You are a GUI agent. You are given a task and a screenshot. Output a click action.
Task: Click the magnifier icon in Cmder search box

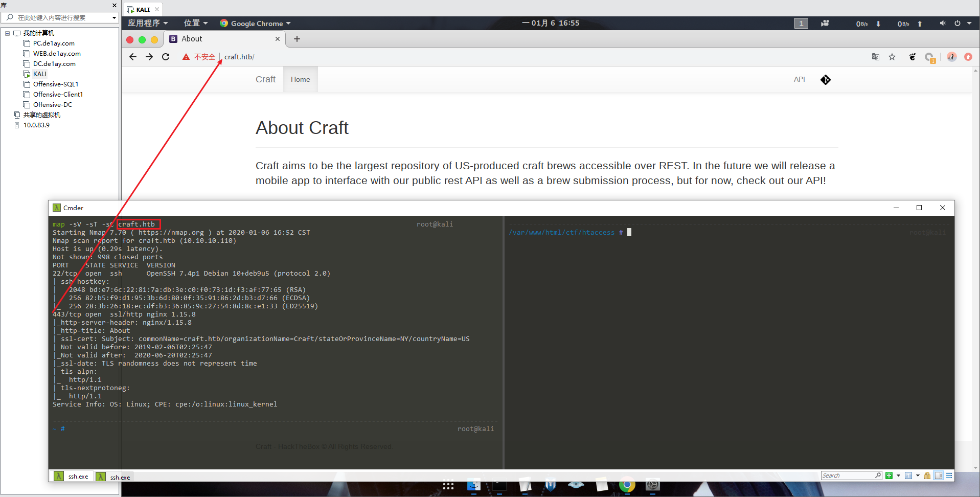(x=878, y=475)
